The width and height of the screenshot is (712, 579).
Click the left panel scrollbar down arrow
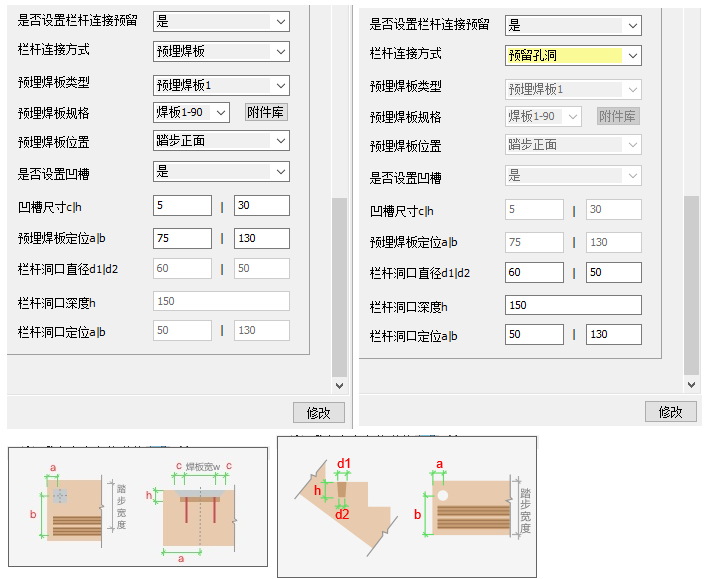[x=339, y=385]
